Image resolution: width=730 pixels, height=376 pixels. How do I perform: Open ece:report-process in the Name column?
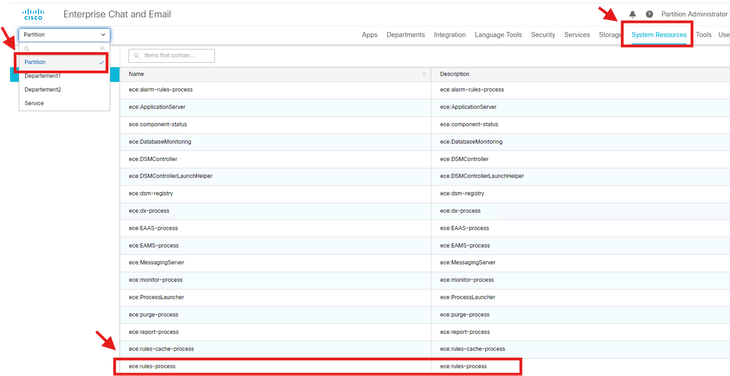(x=154, y=332)
